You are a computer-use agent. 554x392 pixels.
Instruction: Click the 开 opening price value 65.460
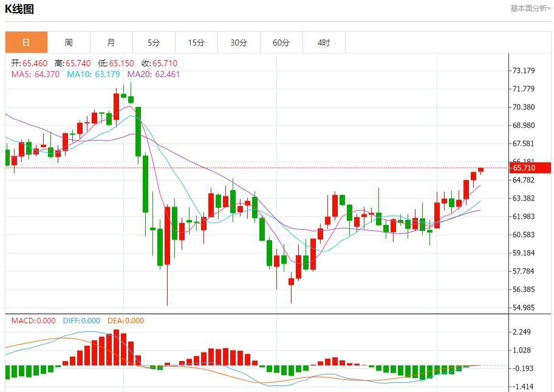34,63
